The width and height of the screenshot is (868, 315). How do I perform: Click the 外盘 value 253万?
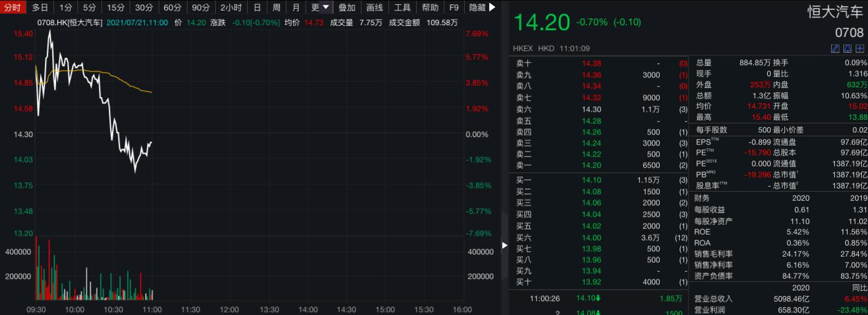point(759,84)
